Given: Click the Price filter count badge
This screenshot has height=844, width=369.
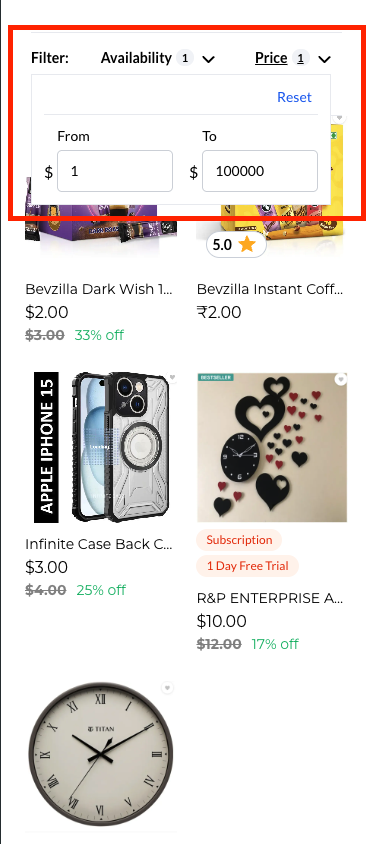Looking at the screenshot, I should pos(301,58).
